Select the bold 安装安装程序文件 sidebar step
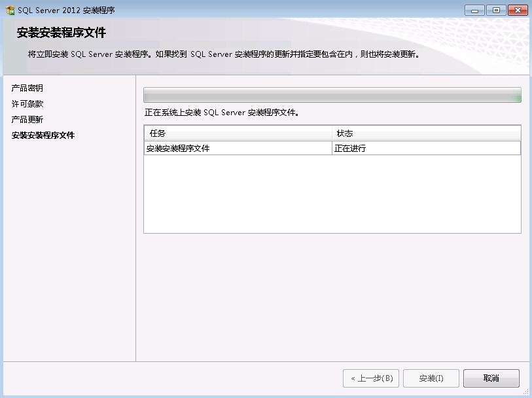This screenshot has height=398, width=532. coord(43,136)
